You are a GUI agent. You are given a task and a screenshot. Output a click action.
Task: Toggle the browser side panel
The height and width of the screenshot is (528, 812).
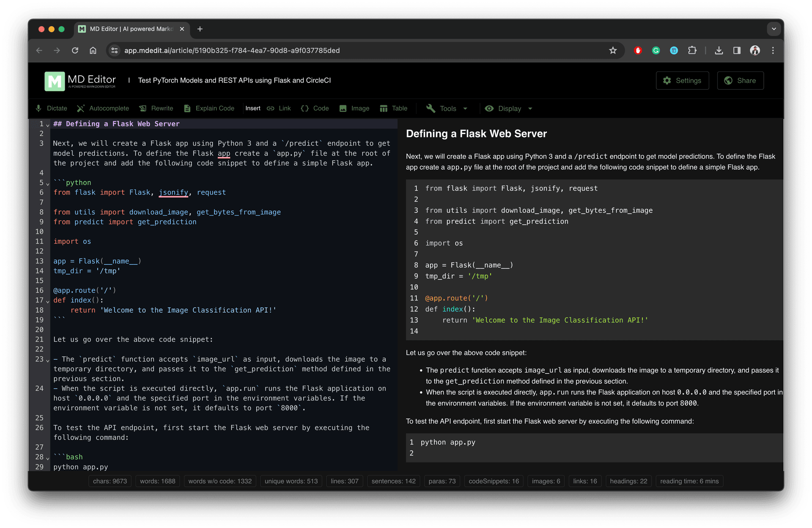pos(737,50)
